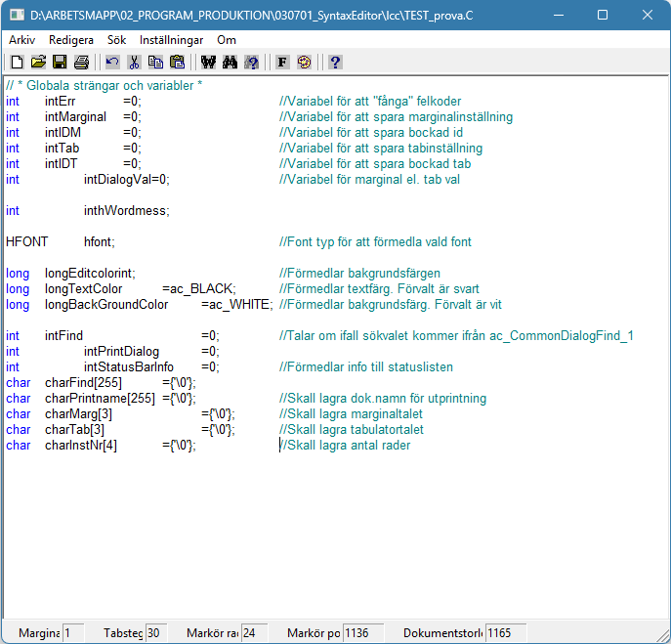Click the variable name intIDT
The height and width of the screenshot is (644, 671).
click(62, 164)
